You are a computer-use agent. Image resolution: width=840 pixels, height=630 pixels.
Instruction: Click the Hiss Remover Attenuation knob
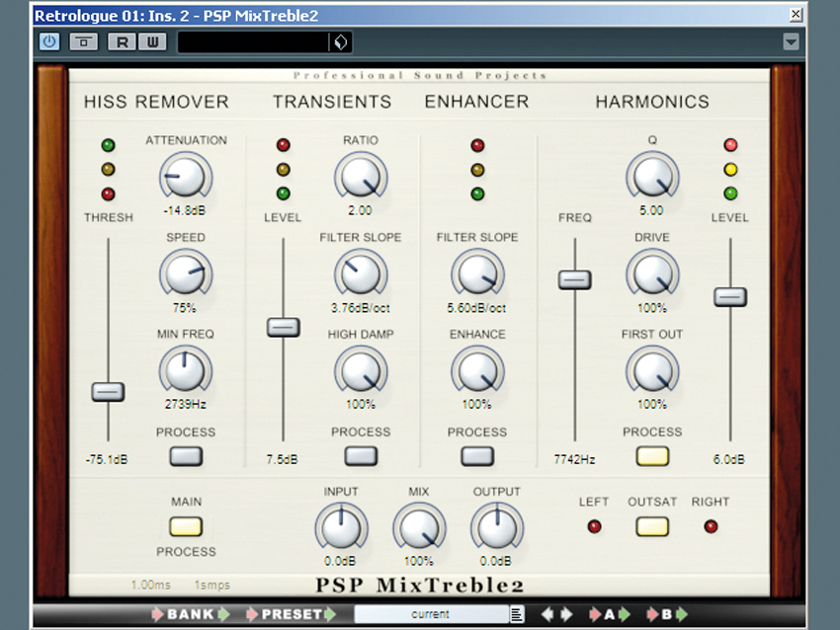[x=186, y=177]
